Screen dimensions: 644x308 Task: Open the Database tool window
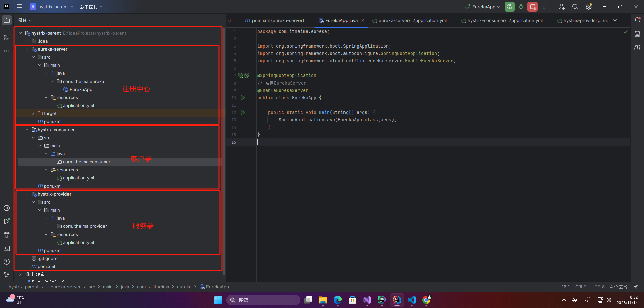(637, 34)
